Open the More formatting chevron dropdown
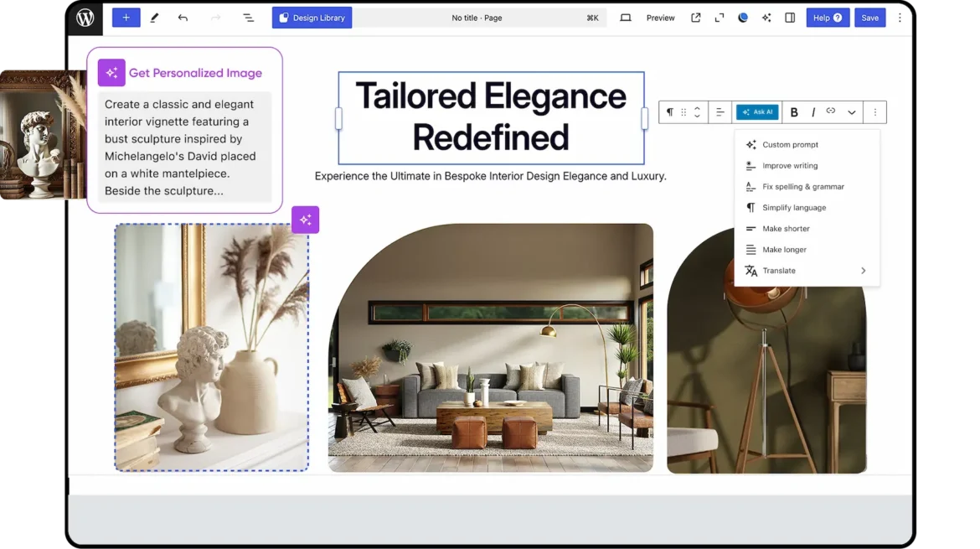The width and height of the screenshot is (980, 549). tap(852, 112)
